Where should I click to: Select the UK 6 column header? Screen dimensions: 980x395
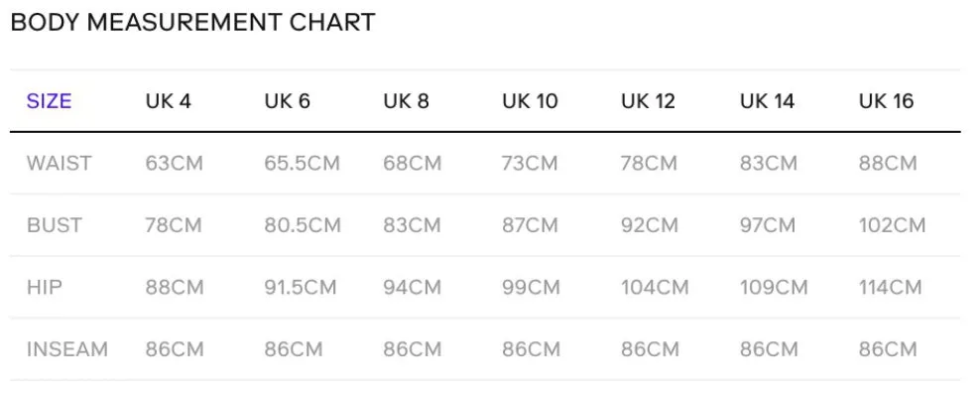click(287, 100)
